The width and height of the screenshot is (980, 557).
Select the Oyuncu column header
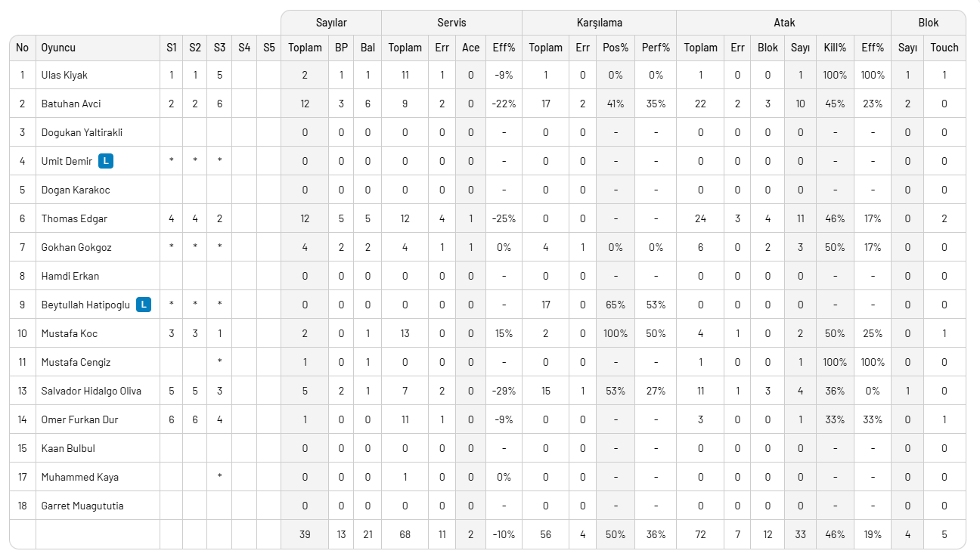(x=58, y=48)
